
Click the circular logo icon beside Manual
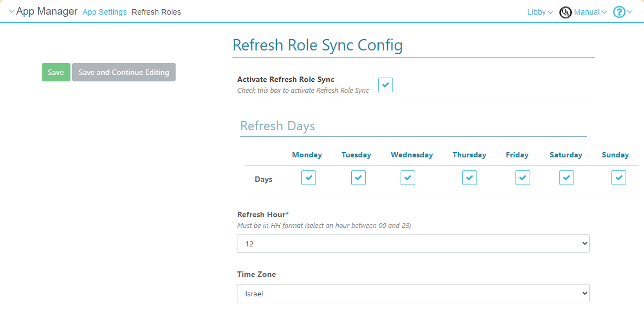click(565, 12)
